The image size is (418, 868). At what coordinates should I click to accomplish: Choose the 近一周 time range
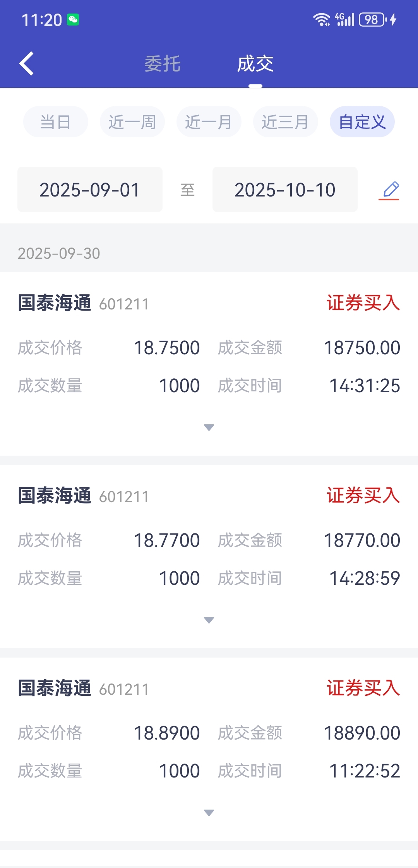coord(132,122)
